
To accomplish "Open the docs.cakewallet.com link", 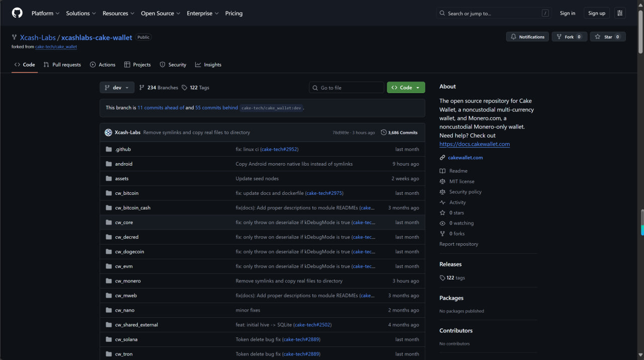I will click(x=474, y=144).
